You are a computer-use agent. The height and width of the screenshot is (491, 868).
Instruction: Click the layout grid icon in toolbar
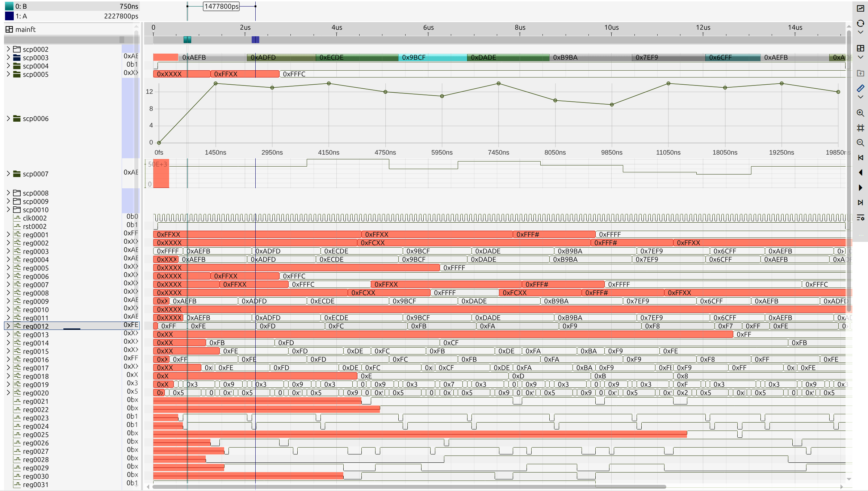coord(860,48)
